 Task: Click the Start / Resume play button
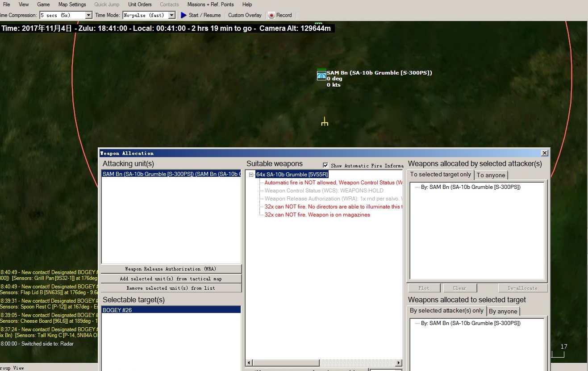[x=200, y=15]
